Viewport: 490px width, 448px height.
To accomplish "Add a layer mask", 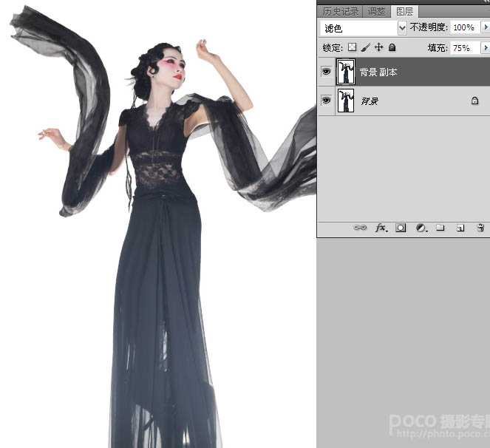I will (x=401, y=228).
